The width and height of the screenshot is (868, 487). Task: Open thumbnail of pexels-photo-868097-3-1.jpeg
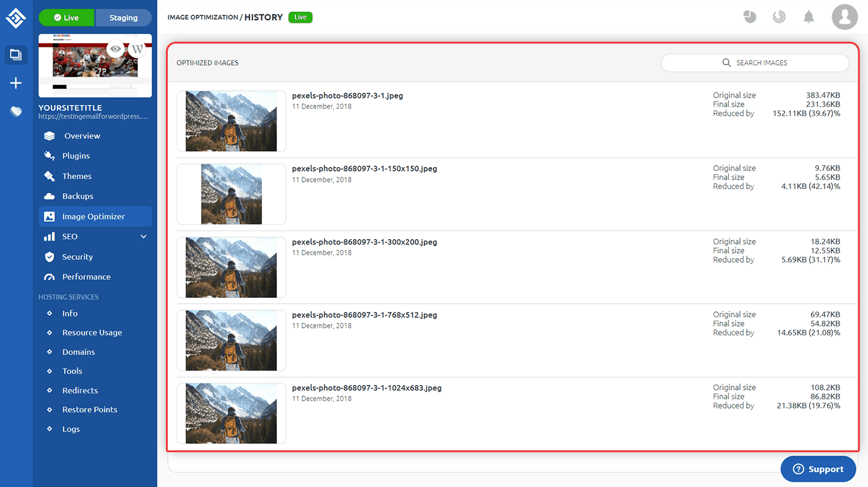pyautogui.click(x=232, y=121)
